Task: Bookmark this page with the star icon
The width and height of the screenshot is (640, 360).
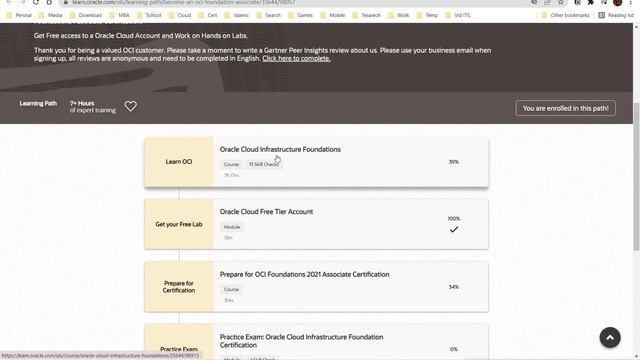Action: (x=561, y=2)
